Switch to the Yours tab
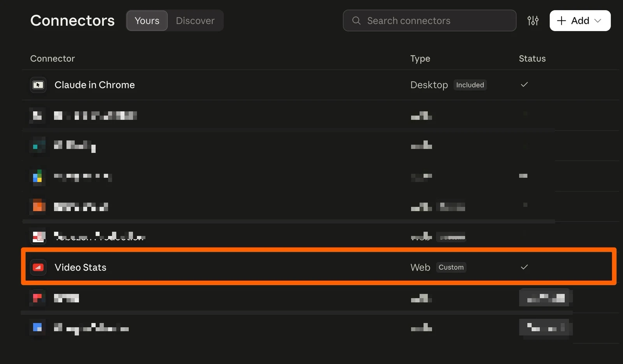The image size is (623, 364). [147, 21]
